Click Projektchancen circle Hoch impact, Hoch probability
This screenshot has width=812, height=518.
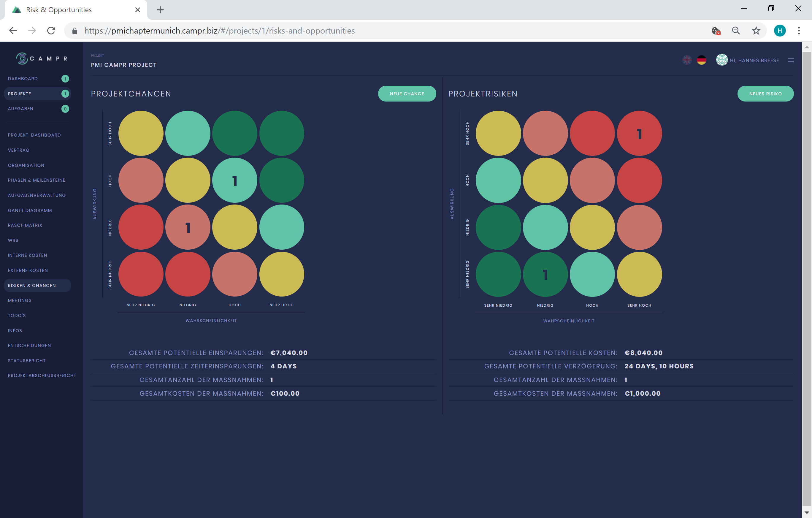click(235, 180)
